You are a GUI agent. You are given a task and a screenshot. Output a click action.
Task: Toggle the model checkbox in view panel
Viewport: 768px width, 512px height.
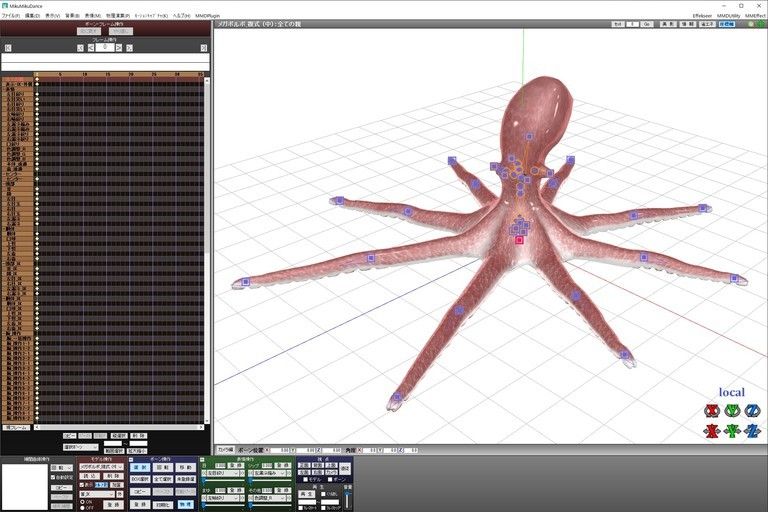(306, 479)
